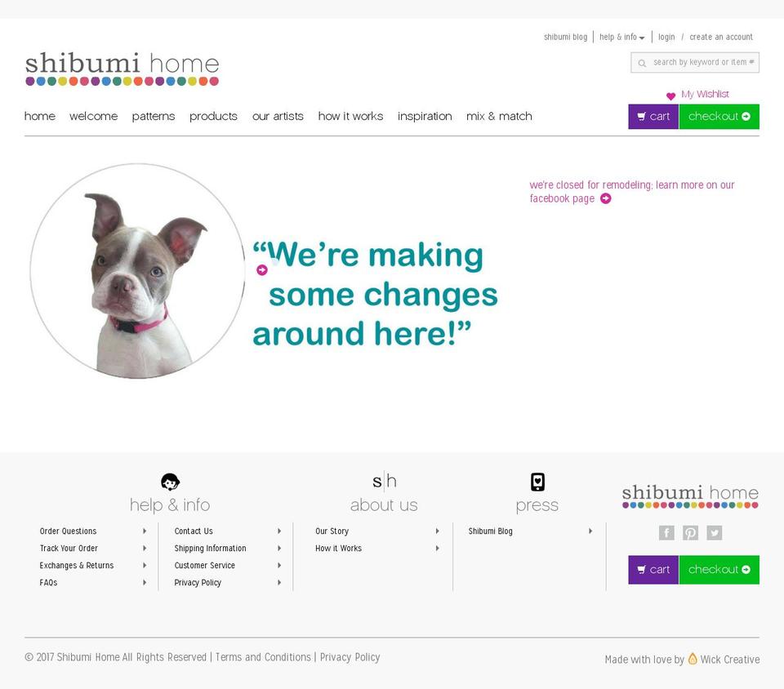Viewport: 784px width, 689px height.
Task: Click the green checkout button
Action: coord(719,117)
